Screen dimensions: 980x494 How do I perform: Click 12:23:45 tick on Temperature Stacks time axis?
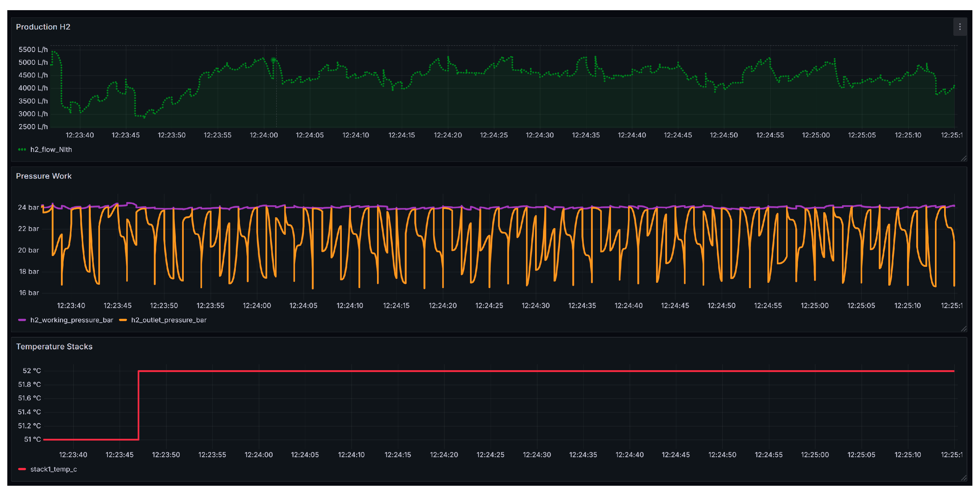click(119, 454)
